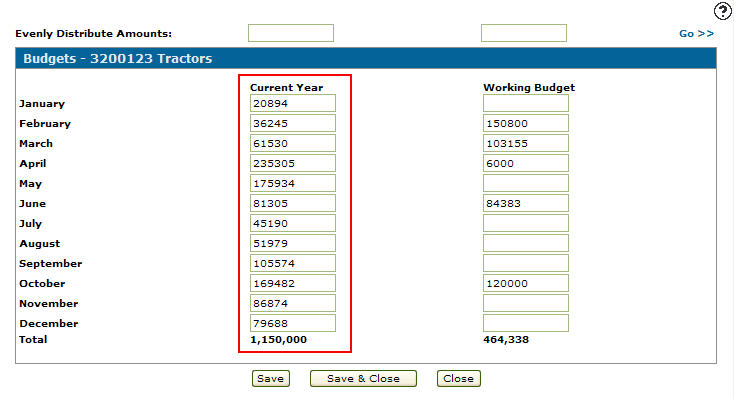Focus the November Current Year field 86874

(x=293, y=303)
